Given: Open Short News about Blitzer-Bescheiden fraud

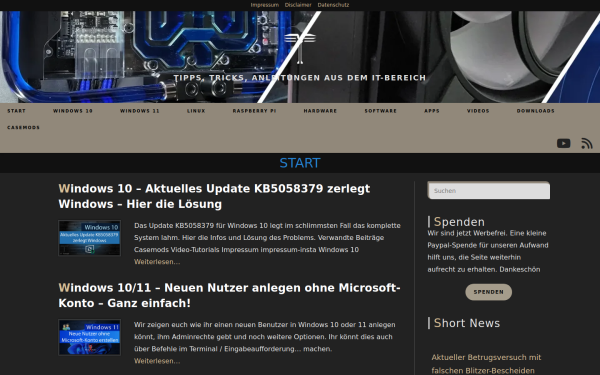Looking at the screenshot, I should (486, 364).
